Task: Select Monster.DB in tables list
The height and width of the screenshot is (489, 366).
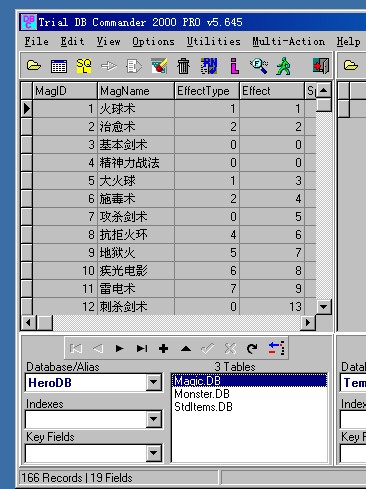Action: point(202,394)
